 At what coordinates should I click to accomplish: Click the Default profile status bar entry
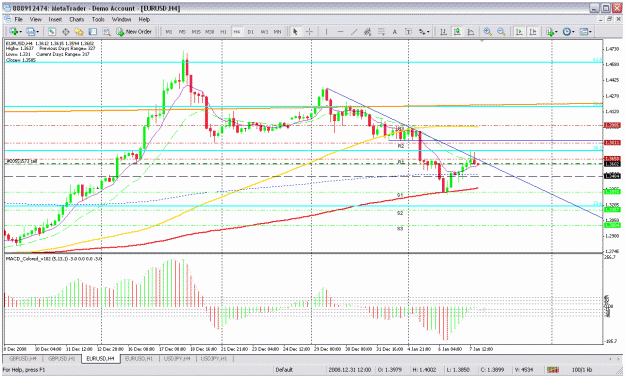(x=284, y=370)
